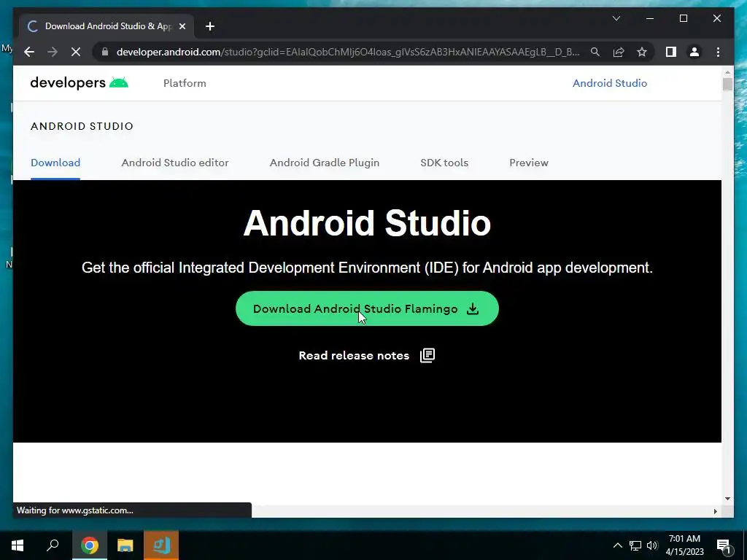The height and width of the screenshot is (560, 747).
Task: Click the forward navigation arrow
Action: [53, 52]
